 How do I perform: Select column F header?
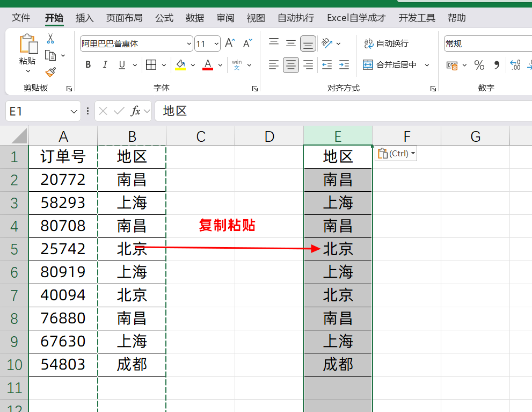click(x=407, y=136)
